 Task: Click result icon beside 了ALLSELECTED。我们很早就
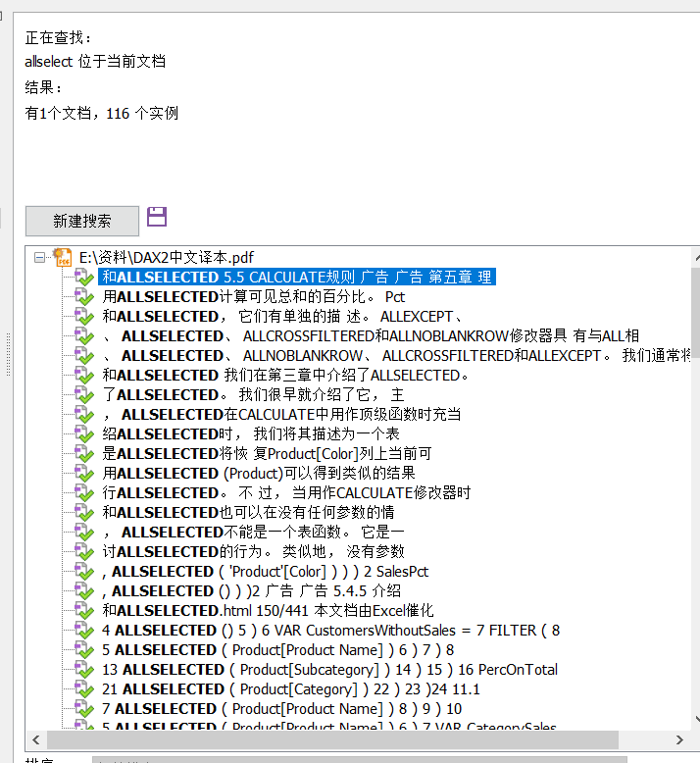[x=84, y=394]
